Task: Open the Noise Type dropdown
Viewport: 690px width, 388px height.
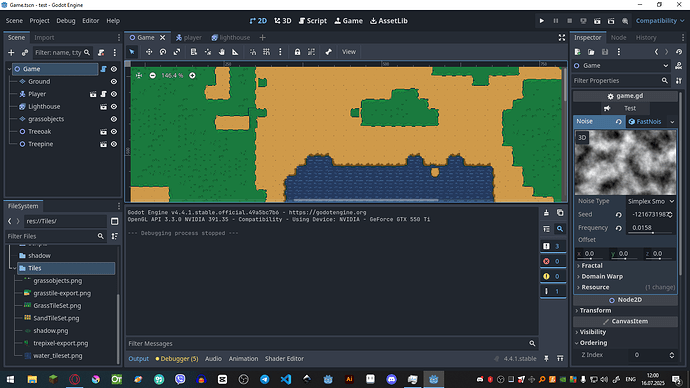Action: pyautogui.click(x=651, y=201)
